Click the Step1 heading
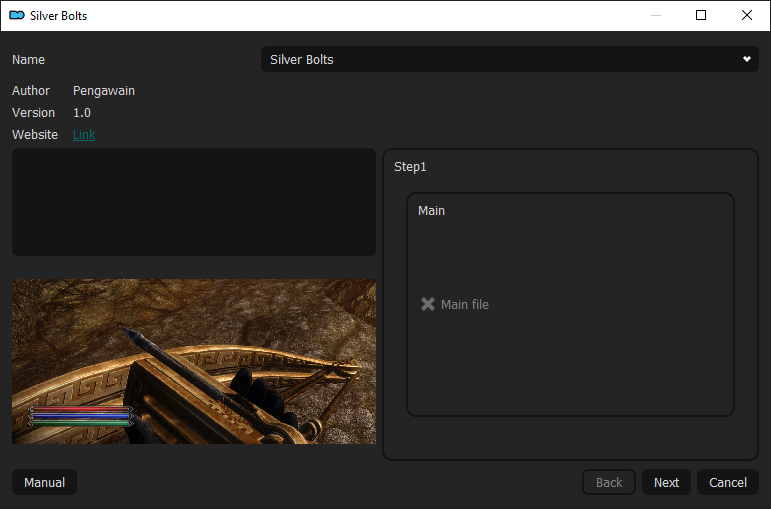771x509 pixels. (410, 167)
